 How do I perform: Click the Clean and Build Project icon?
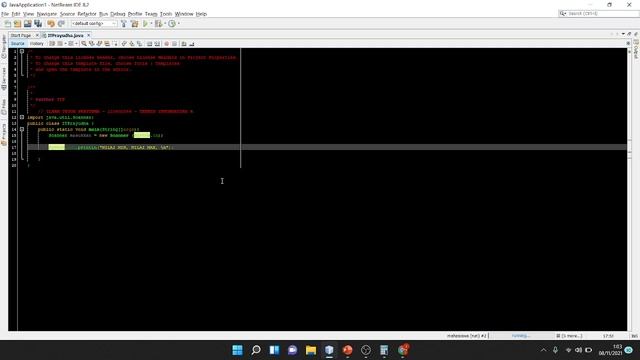[134, 24]
